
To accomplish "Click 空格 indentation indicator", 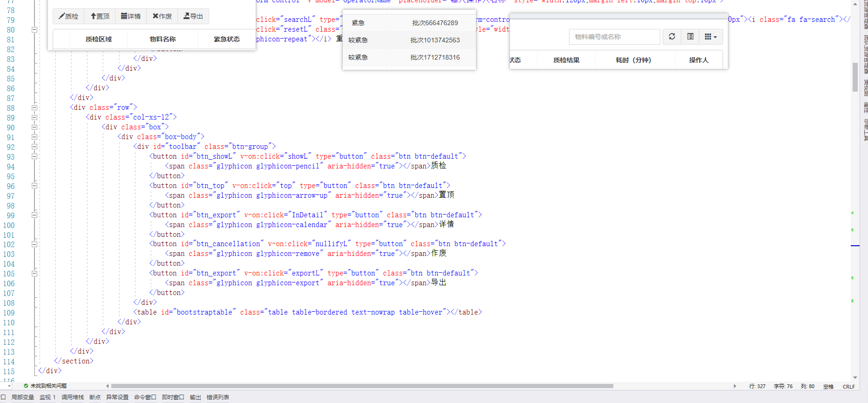I will (x=828, y=386).
